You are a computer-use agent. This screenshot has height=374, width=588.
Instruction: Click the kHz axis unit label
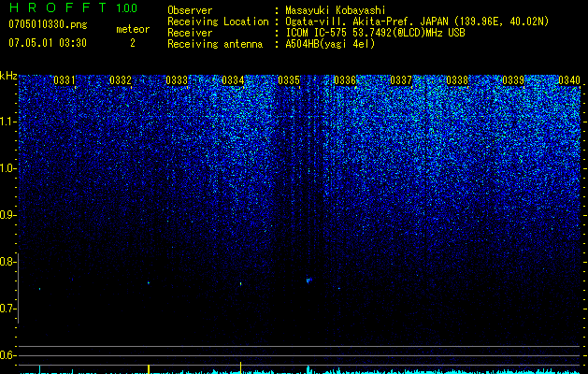point(8,76)
